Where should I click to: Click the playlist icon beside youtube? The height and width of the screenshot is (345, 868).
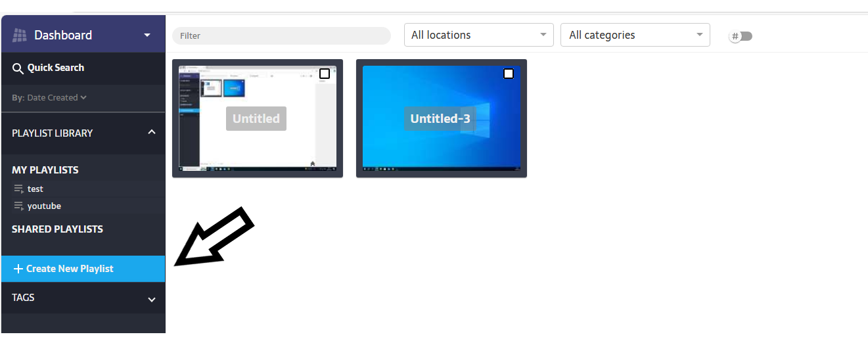pyautogui.click(x=18, y=206)
